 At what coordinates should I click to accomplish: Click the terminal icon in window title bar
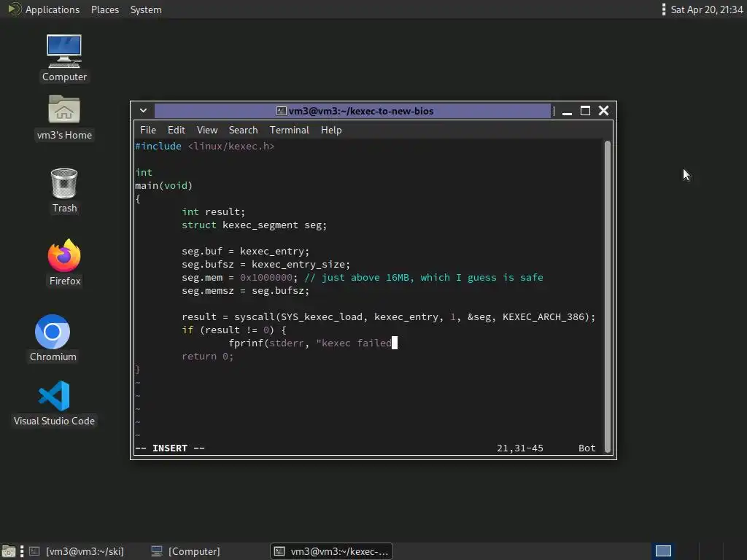tap(281, 111)
